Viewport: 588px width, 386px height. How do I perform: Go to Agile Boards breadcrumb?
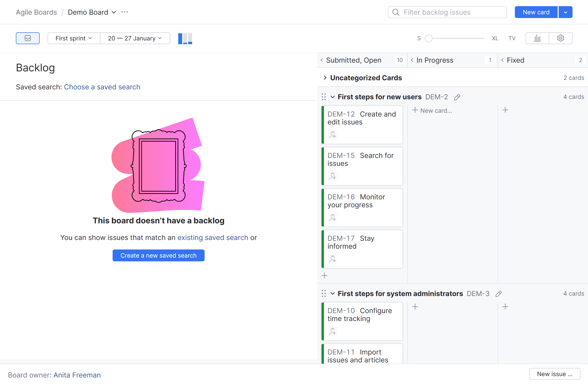pos(36,12)
